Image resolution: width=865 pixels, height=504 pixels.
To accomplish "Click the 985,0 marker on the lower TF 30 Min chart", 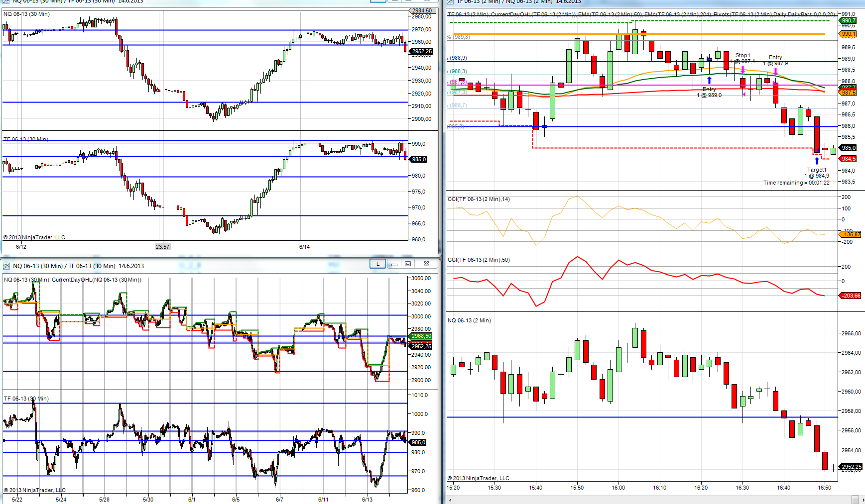I will click(x=418, y=442).
